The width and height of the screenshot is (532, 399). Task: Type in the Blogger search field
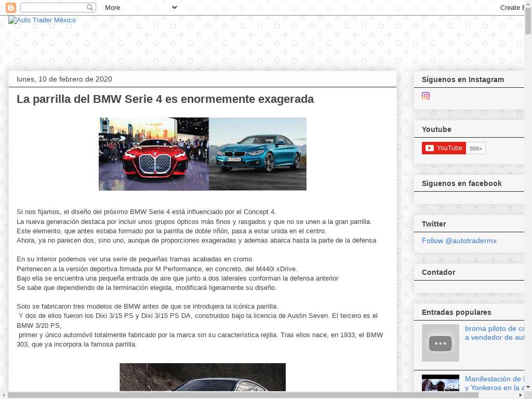point(53,7)
